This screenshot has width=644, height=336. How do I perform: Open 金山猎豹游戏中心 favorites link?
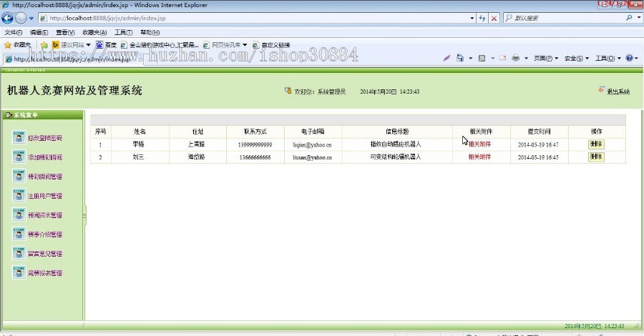[160, 45]
